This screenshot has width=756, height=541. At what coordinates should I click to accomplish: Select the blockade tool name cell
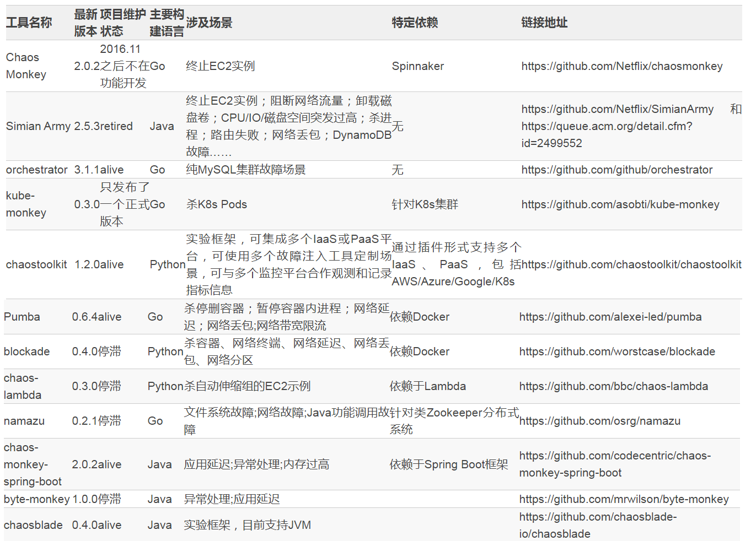(x=26, y=351)
